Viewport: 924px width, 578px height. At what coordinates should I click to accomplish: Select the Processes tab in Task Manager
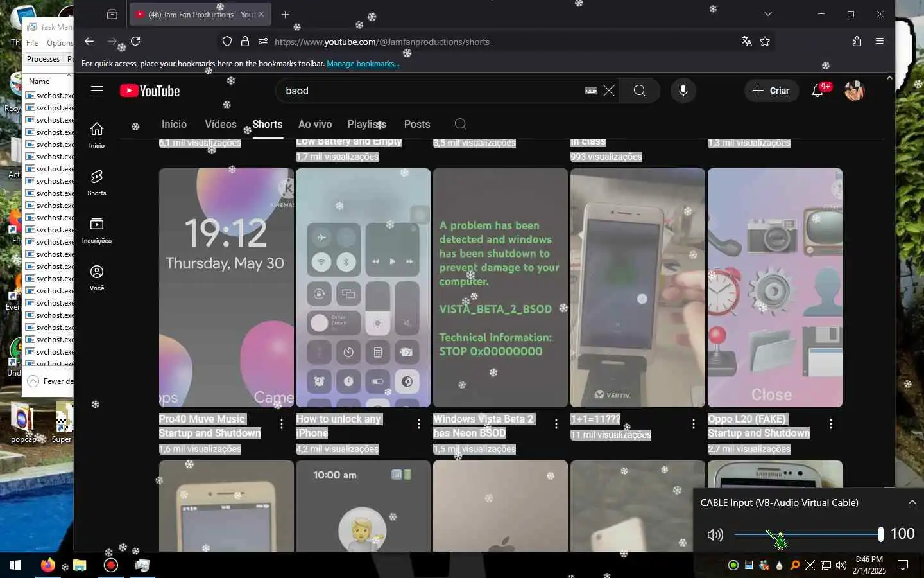tap(43, 58)
